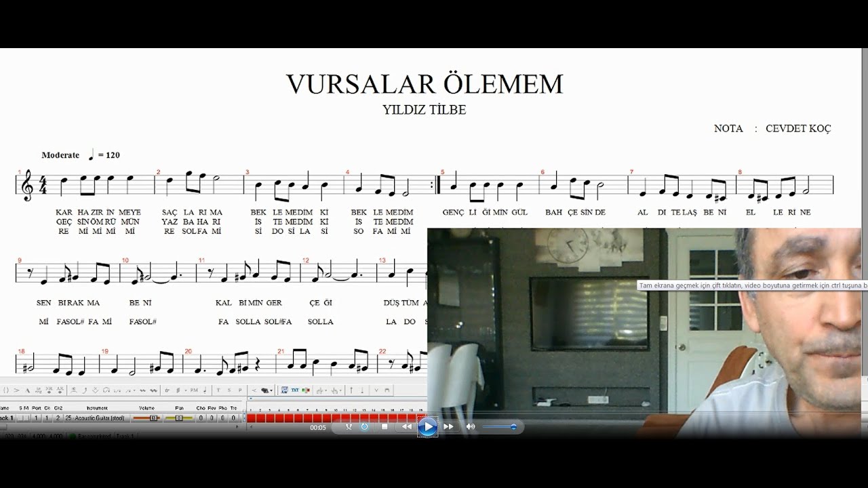Open dropdown arrow next to arpeggio icon
The height and width of the screenshot is (488, 868).
(186, 390)
